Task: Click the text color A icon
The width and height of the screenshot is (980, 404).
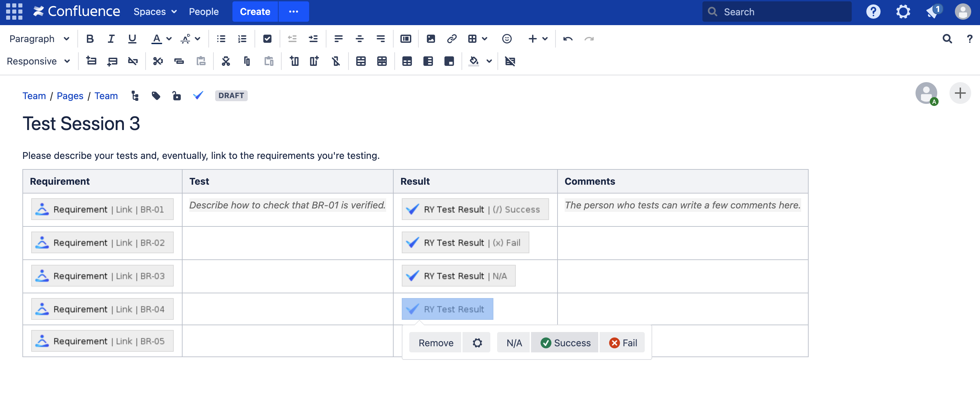Action: click(x=156, y=39)
